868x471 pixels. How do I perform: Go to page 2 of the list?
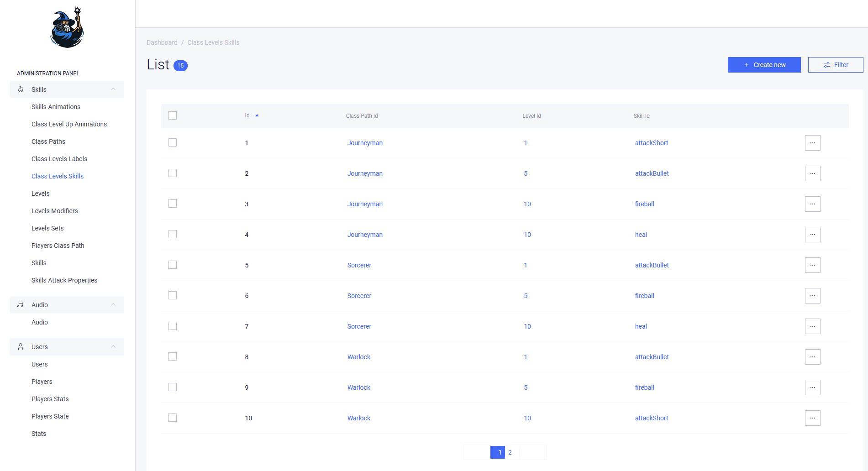(x=510, y=452)
